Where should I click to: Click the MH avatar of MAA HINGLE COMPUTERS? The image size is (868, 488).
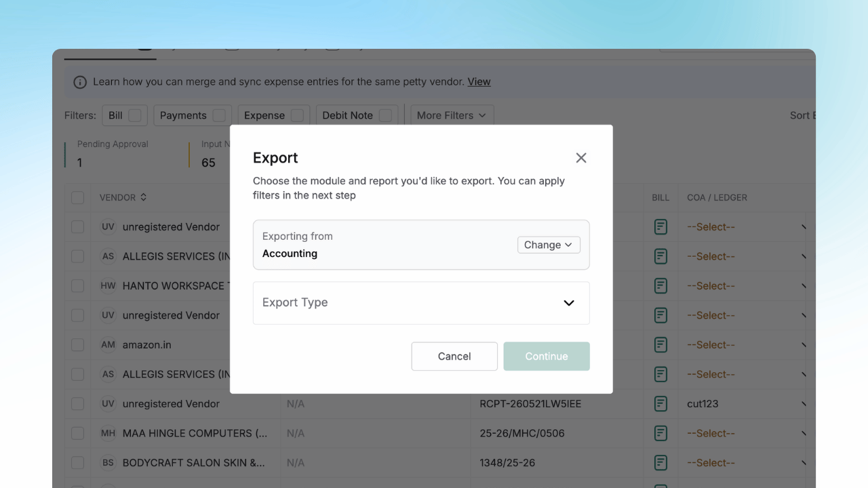[x=108, y=433]
